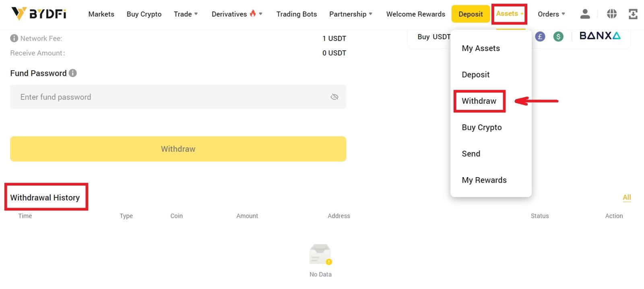Open My Rewards from the menu
This screenshot has height=289, width=644.
(484, 180)
